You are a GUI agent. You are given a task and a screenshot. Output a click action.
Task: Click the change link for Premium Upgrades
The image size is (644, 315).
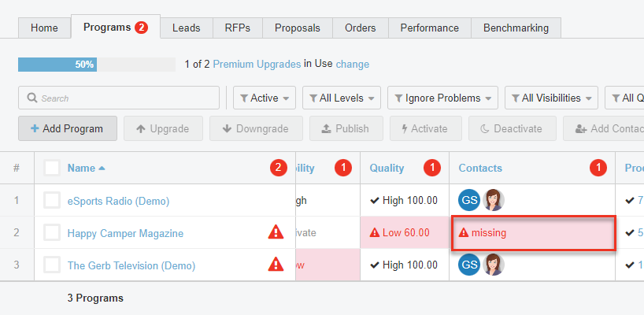[x=352, y=65]
